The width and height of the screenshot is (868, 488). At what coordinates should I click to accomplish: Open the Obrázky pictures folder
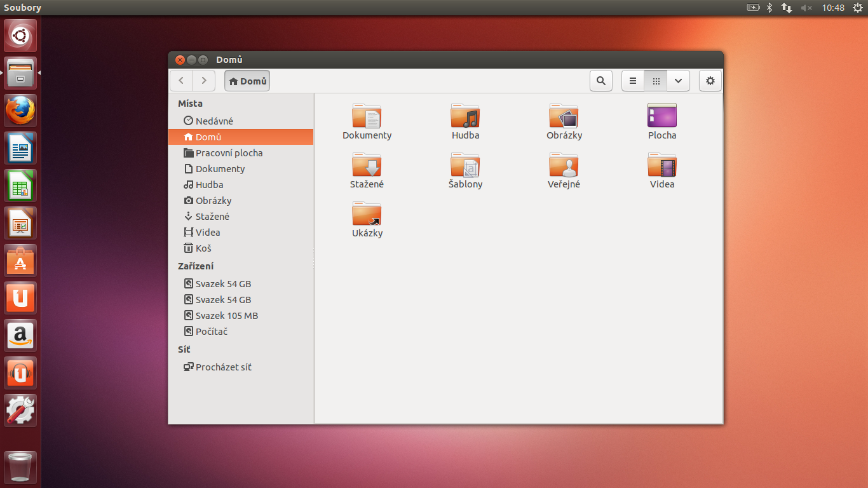[x=564, y=117]
